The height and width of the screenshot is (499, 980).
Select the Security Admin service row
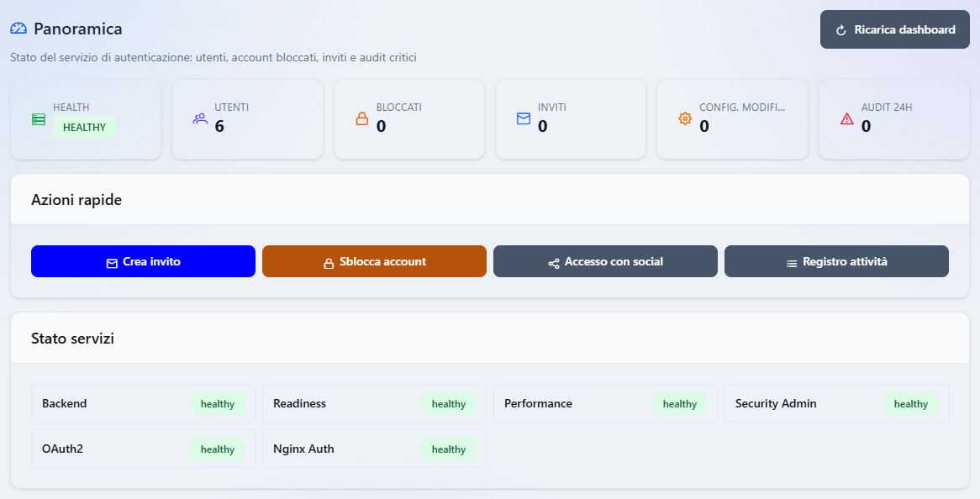click(836, 403)
